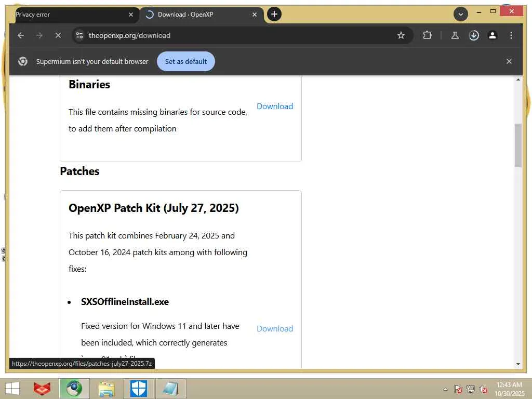Click the Binaries heading
This screenshot has height=399, width=532.
tap(89, 84)
